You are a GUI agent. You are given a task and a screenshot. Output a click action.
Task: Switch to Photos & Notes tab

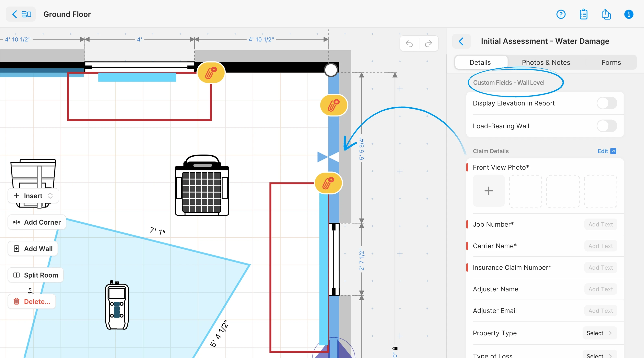(x=546, y=63)
